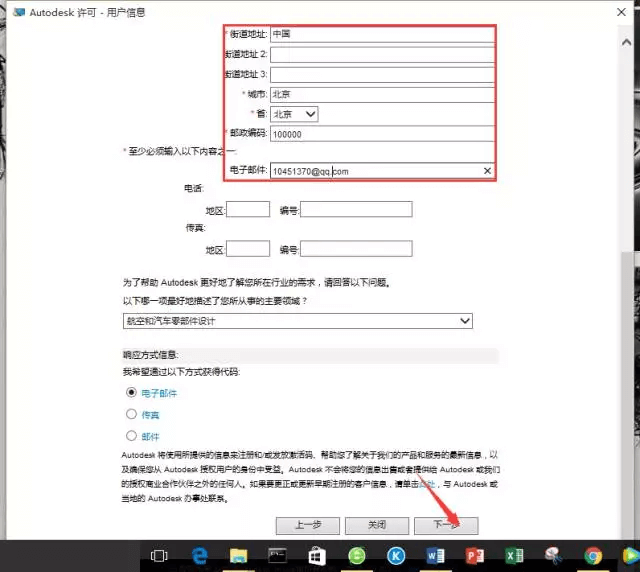Open the blue K taskbar app
The width and height of the screenshot is (640, 572).
point(396,556)
